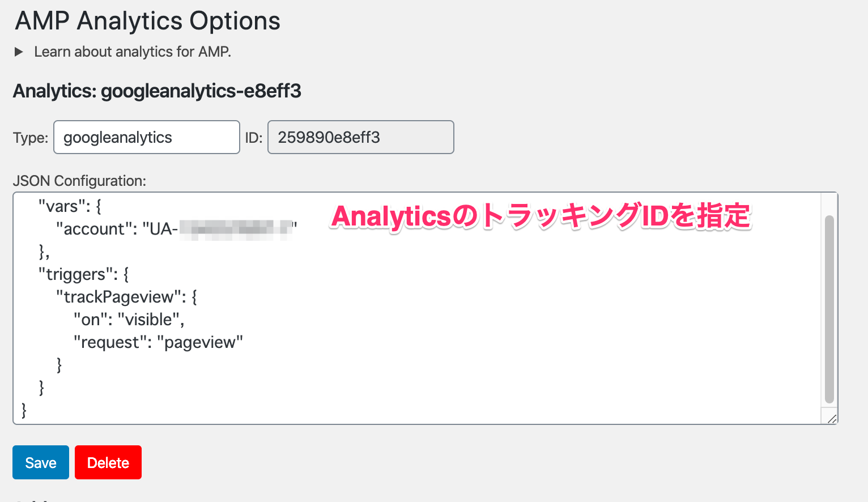
Task: Click the textarea resize grip in the corner
Action: point(831,419)
